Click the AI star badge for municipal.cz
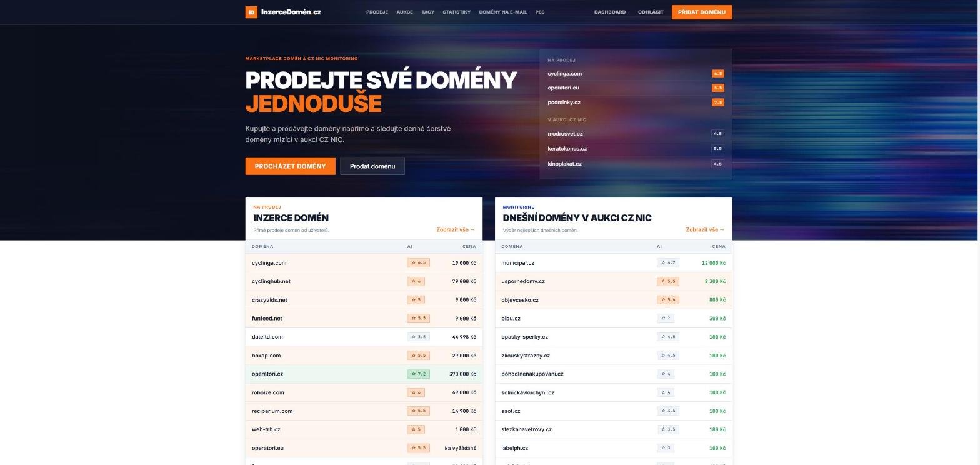980x465 pixels. [x=667, y=263]
